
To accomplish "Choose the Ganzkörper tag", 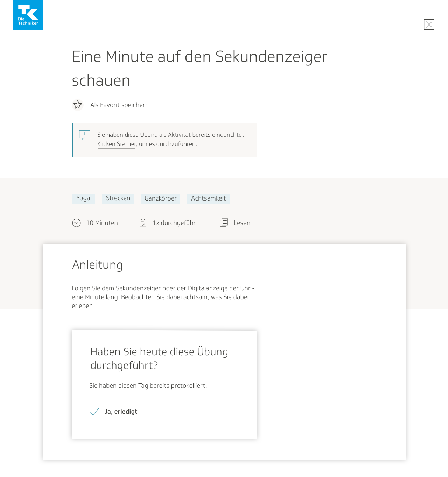I will pyautogui.click(x=161, y=198).
